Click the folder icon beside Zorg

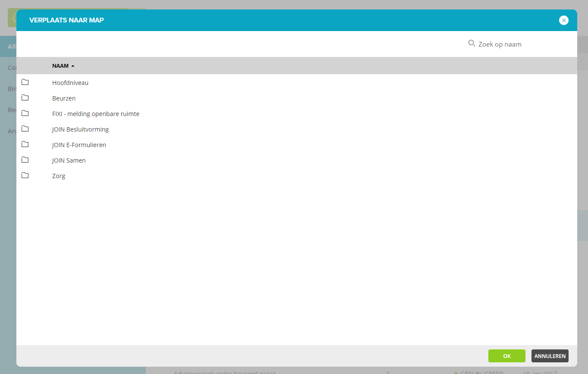(25, 175)
